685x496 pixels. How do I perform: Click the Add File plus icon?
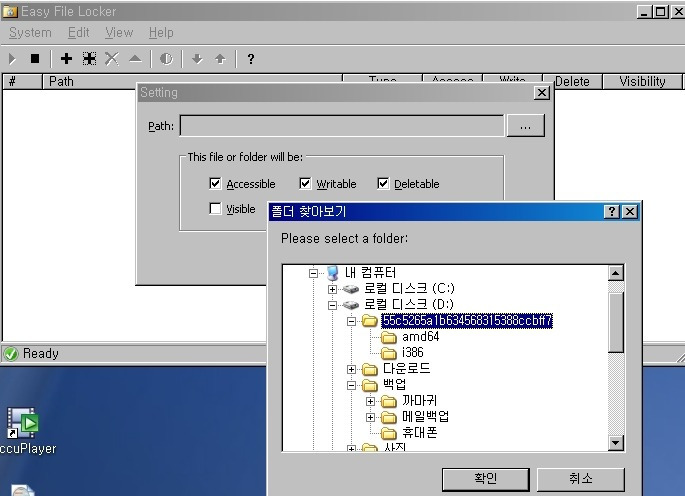click(66, 59)
